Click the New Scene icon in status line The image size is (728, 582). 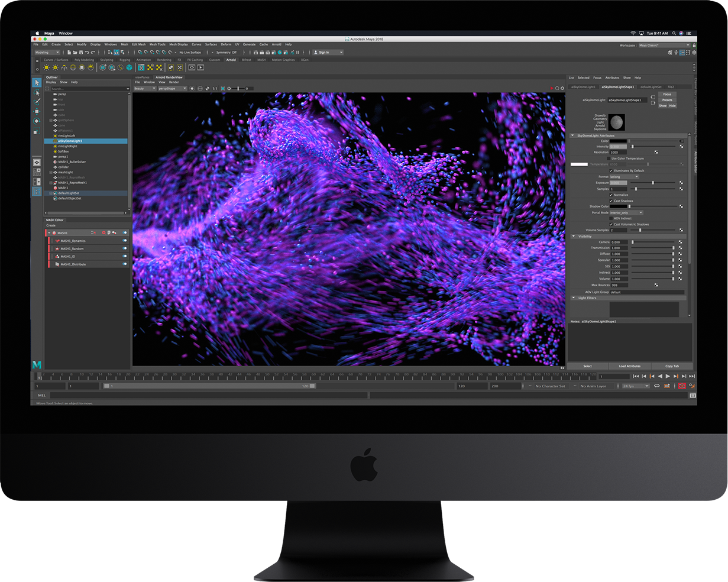click(69, 52)
